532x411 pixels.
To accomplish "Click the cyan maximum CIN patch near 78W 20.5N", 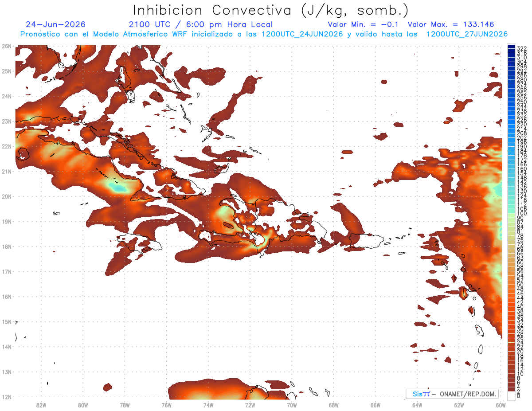I will [x=117, y=187].
